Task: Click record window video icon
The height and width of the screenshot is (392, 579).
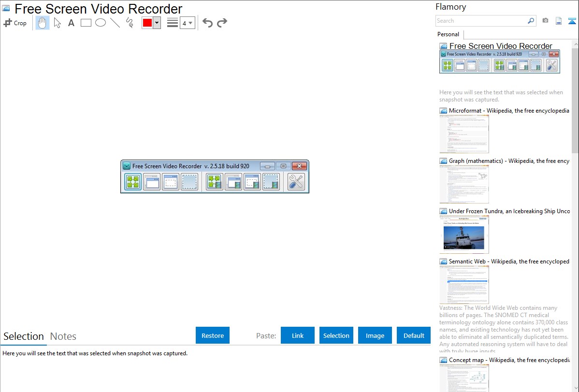Action: point(233,182)
